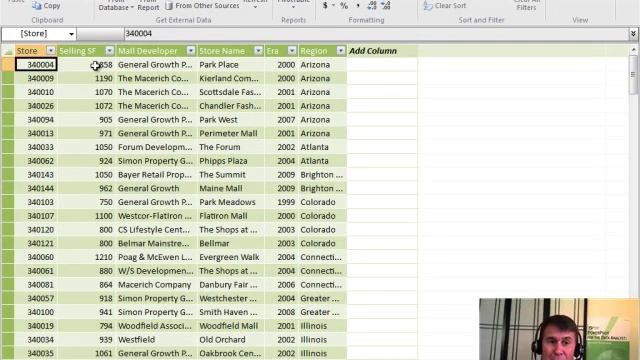The image size is (640, 360).
Task: Click Phipps Plaza store name
Action: point(231,161)
